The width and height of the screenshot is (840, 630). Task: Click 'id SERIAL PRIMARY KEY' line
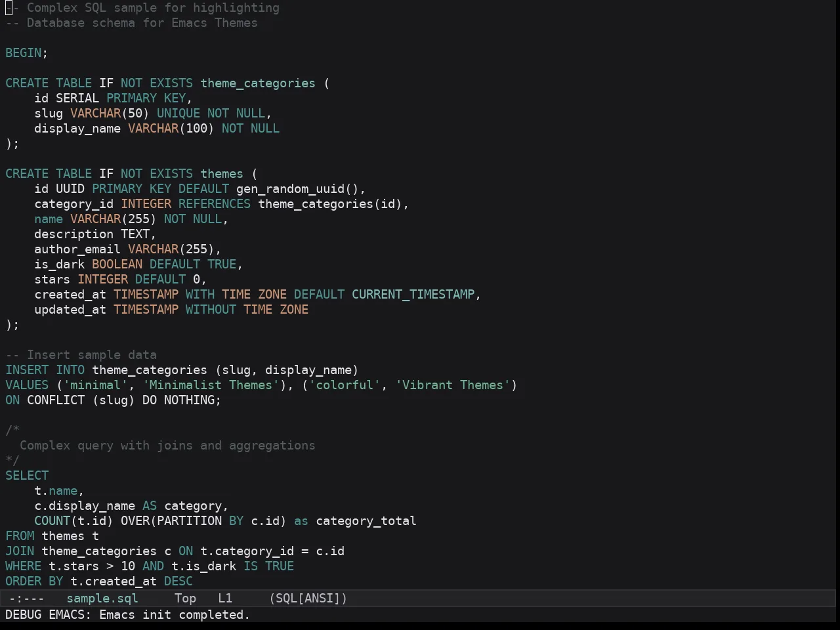pyautogui.click(x=114, y=98)
